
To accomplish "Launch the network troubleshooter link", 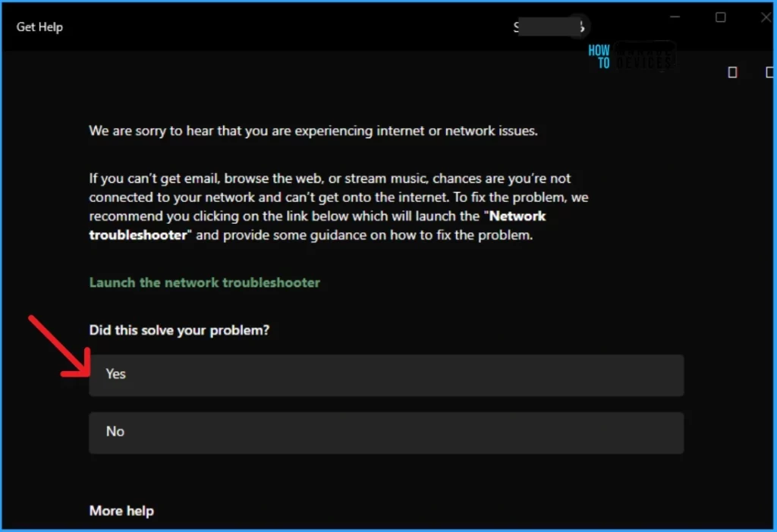I will coord(205,282).
